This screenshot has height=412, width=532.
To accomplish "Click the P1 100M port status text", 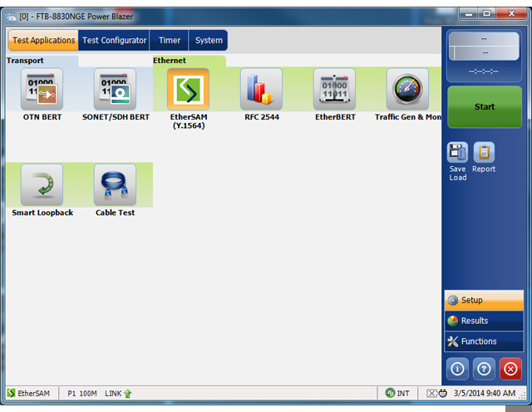I will (82, 394).
